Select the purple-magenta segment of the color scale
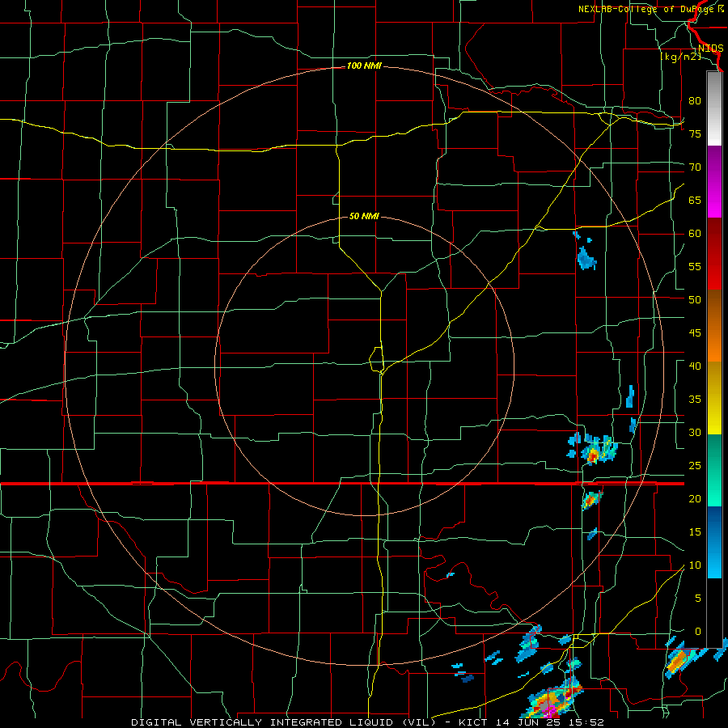The width and height of the screenshot is (728, 728). pyautogui.click(x=714, y=181)
